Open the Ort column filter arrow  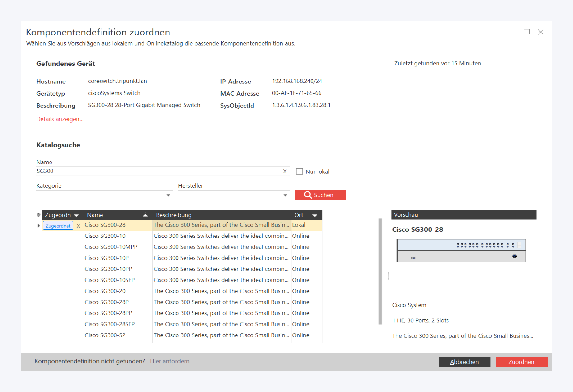pyautogui.click(x=315, y=215)
